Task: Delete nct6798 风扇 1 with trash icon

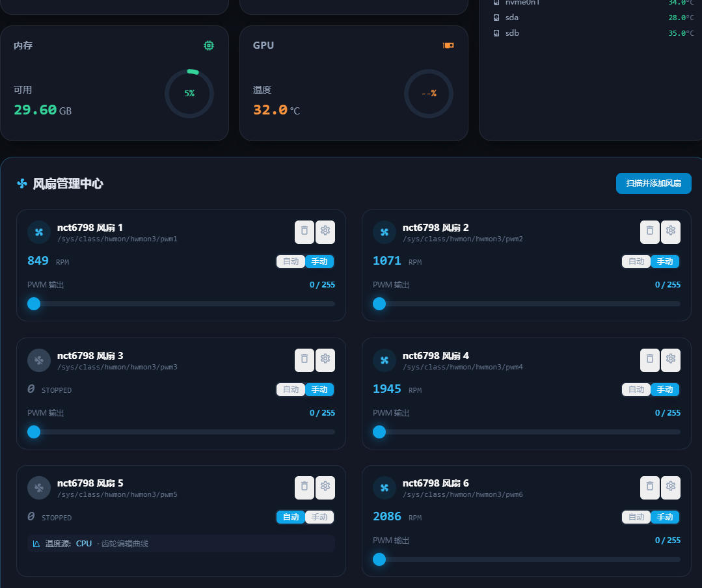Action: point(304,232)
